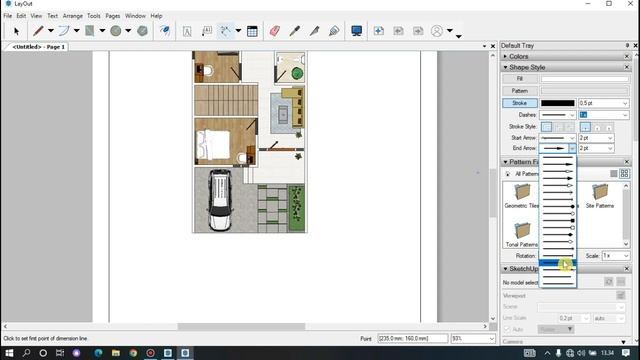Pick the Style eyedropper tool
The height and width of the screenshot is (360, 640).
coord(295,31)
